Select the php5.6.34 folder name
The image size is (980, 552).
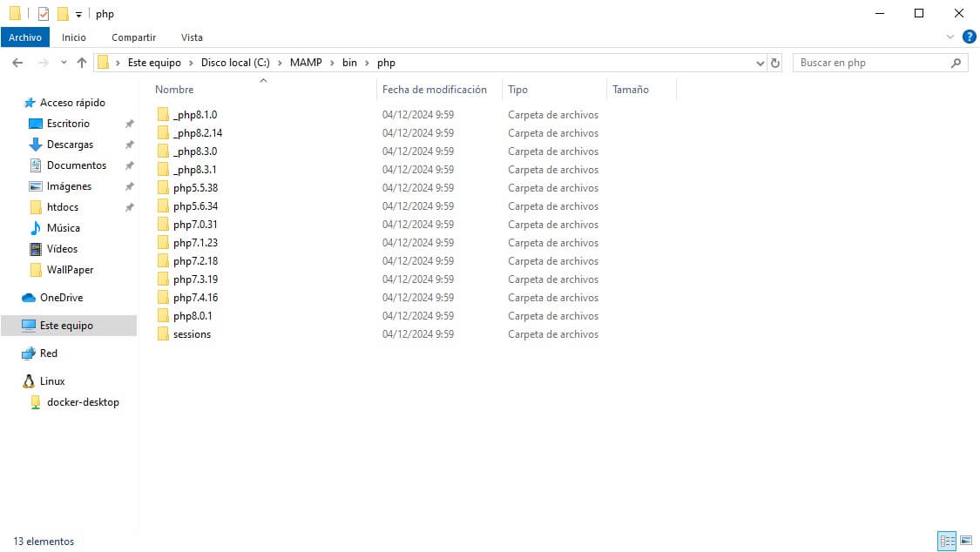click(x=196, y=206)
